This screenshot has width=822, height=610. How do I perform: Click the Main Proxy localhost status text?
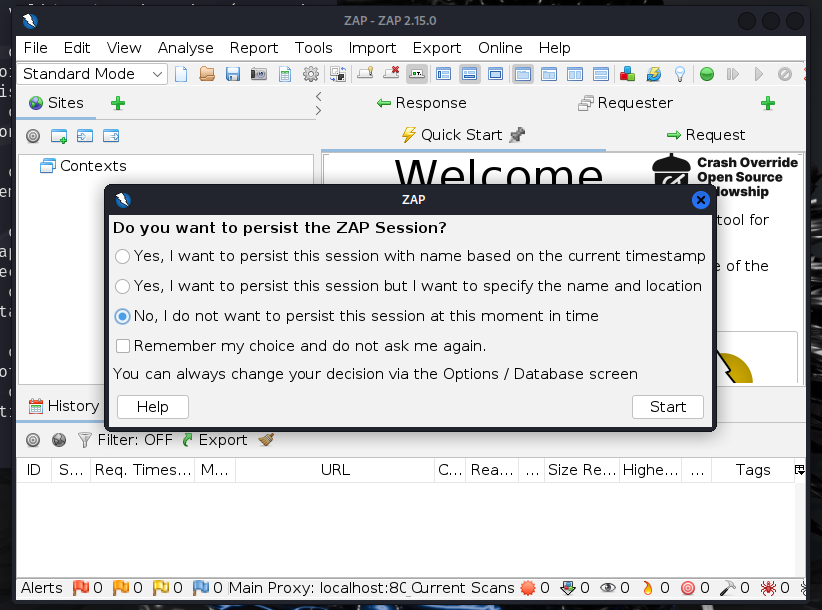tap(318, 588)
